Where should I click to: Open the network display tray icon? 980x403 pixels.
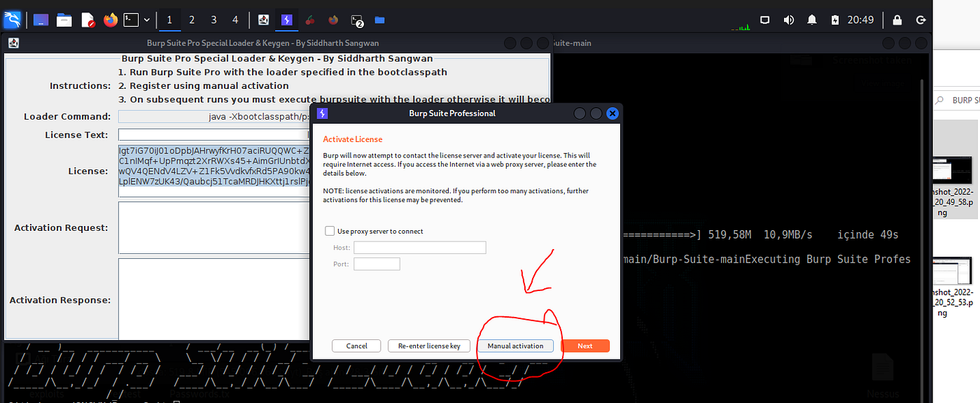(765, 20)
